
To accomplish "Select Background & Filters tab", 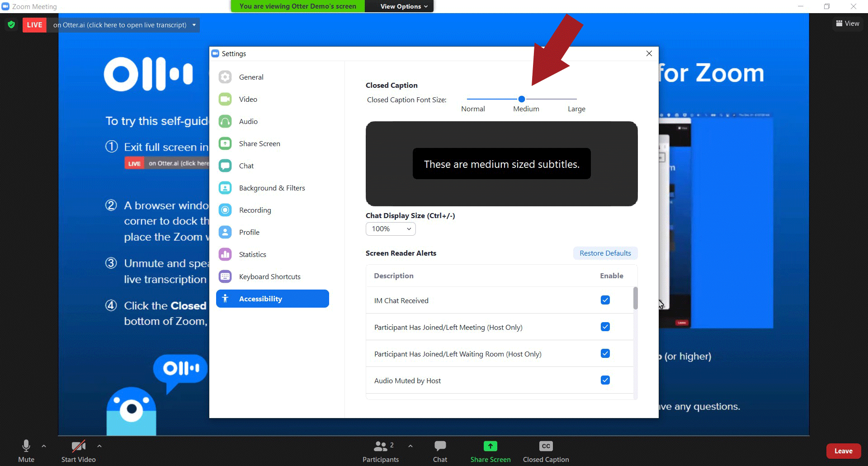I will click(x=272, y=188).
